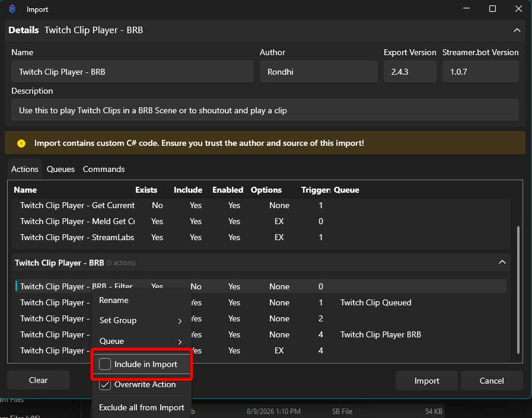Click the SB File entry in background file list
Viewport: 532px width, 418px height.
pyautogui.click(x=342, y=411)
